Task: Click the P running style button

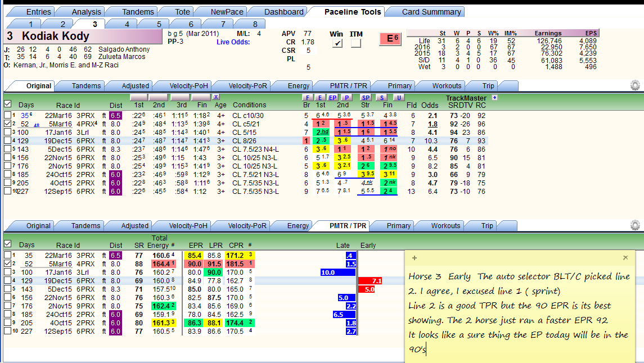Action: [x=346, y=98]
